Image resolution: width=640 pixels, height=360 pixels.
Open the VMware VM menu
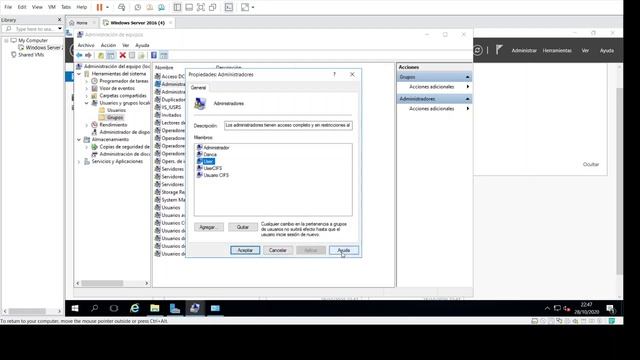click(x=51, y=7)
